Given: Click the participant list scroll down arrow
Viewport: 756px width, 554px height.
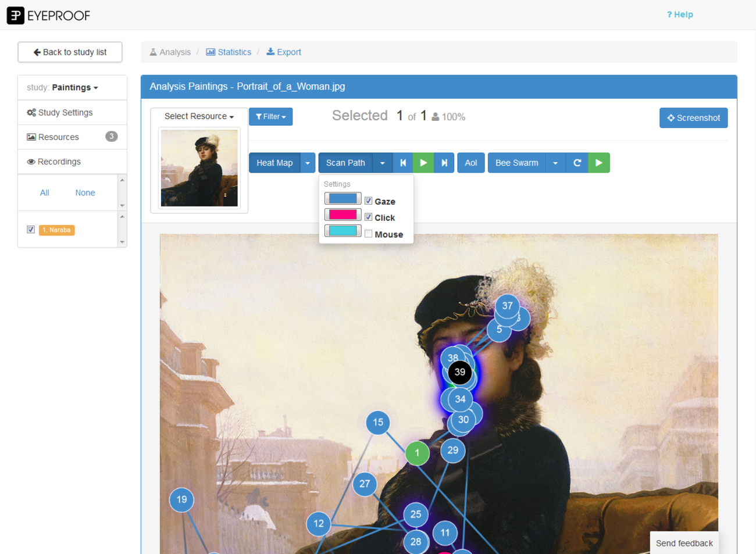Looking at the screenshot, I should click(x=122, y=242).
